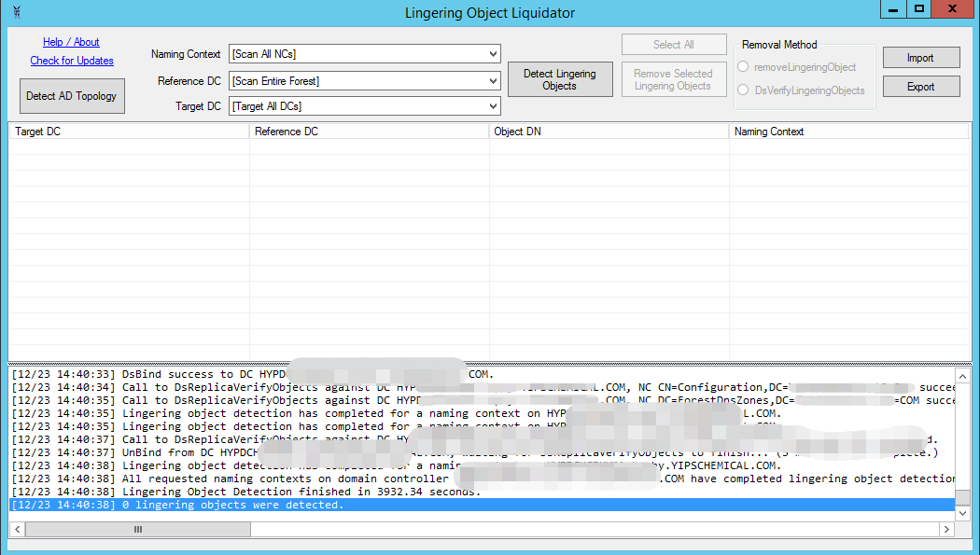980x555 pixels.
Task: Open the Help / About link
Action: [x=71, y=41]
